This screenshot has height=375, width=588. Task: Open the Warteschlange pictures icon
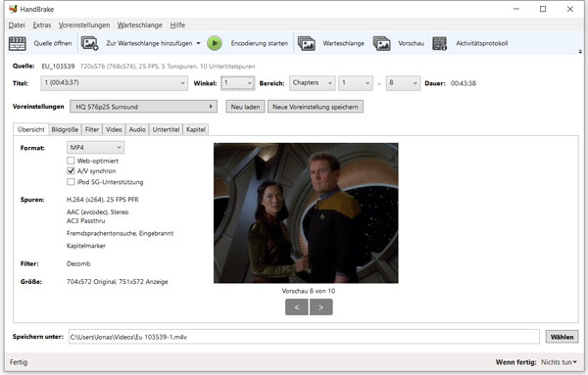click(x=307, y=43)
